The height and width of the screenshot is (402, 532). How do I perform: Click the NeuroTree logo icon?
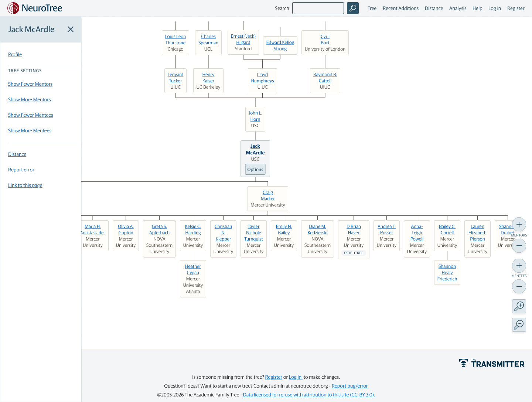(x=13, y=8)
